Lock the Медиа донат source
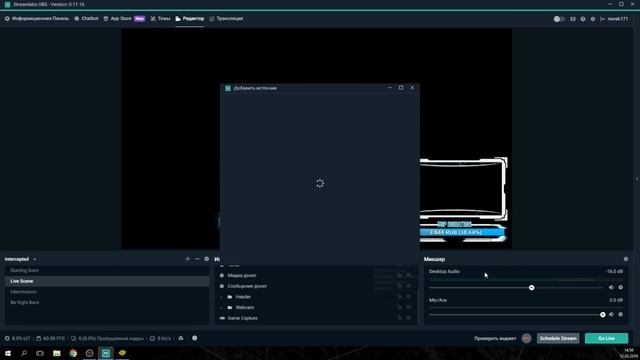 tap(400, 276)
